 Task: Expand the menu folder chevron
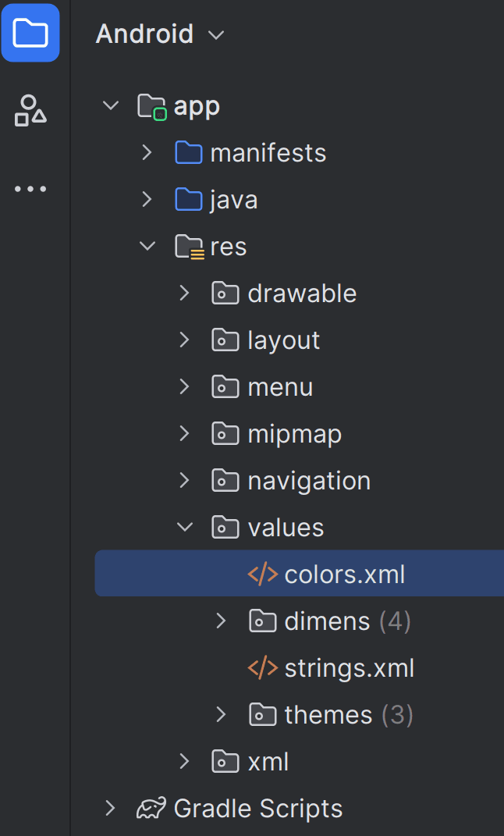184,387
